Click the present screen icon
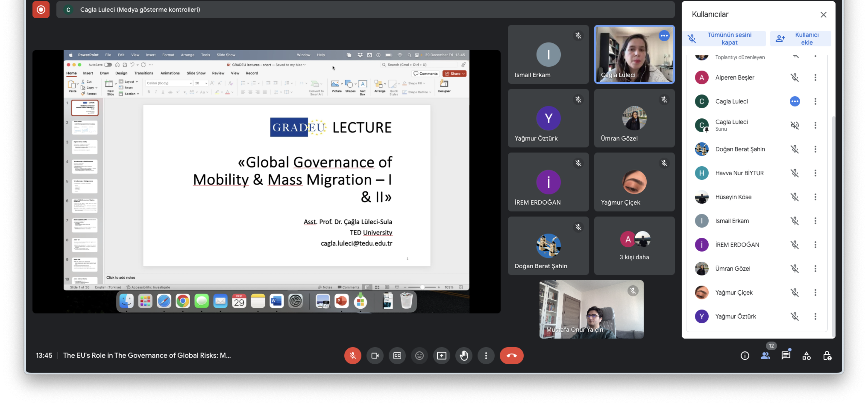The width and height of the screenshot is (868, 406). pyautogui.click(x=441, y=355)
